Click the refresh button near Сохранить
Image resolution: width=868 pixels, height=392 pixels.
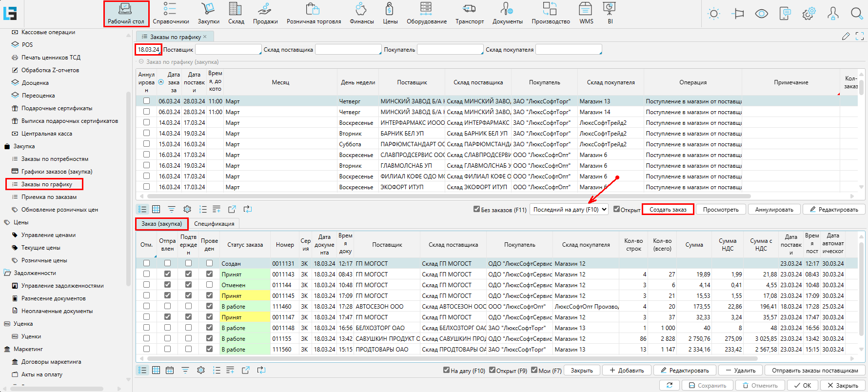coord(669,385)
